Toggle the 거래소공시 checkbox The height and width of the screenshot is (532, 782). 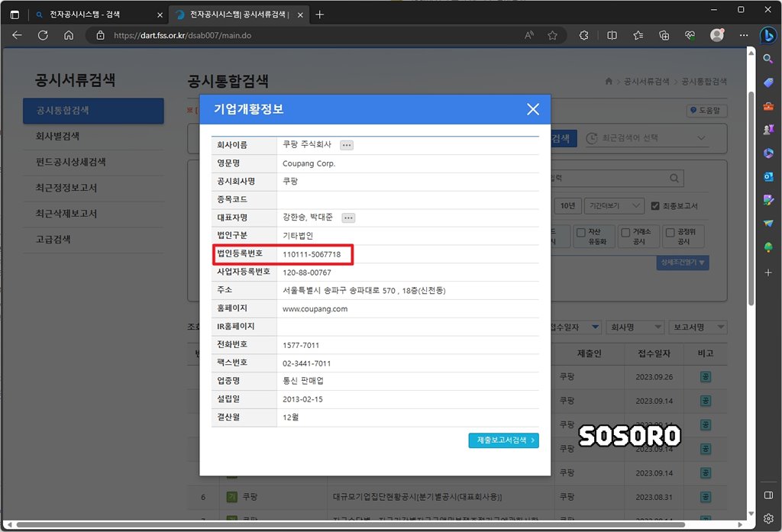(625, 233)
